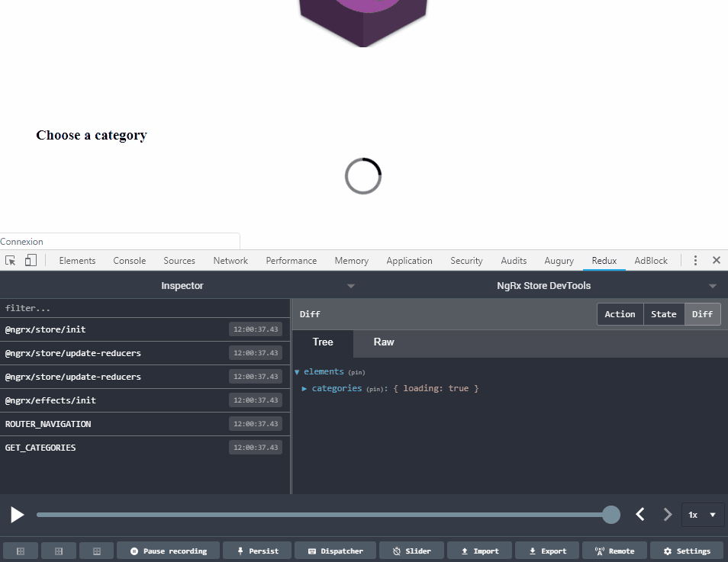Switch to the State view
The width and height of the screenshot is (728, 562).
point(663,314)
